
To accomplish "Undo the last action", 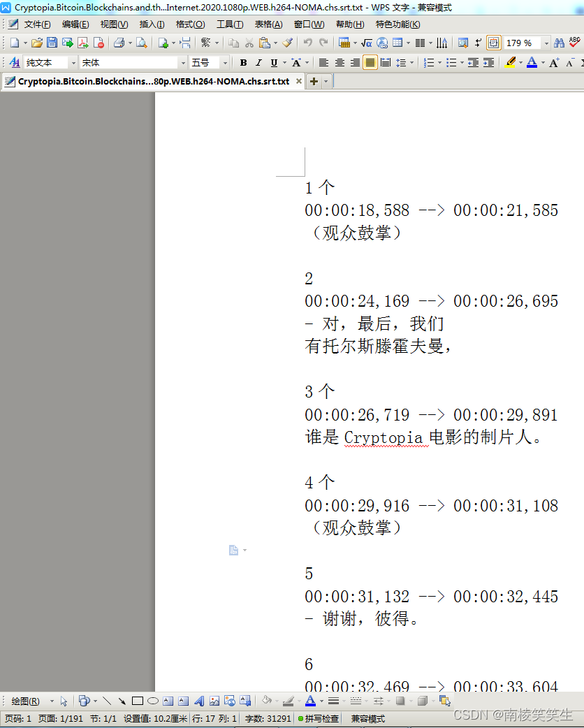I will pos(308,43).
